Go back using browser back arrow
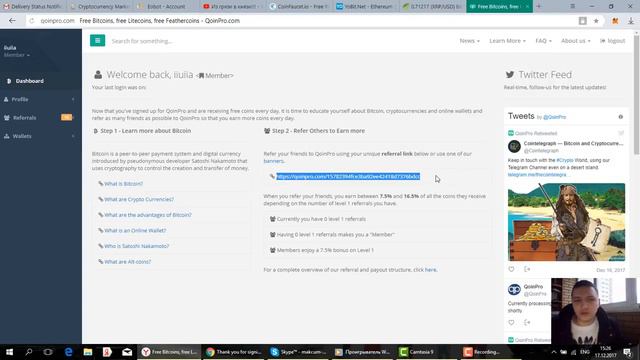This screenshot has width=640, height=360. [12, 20]
